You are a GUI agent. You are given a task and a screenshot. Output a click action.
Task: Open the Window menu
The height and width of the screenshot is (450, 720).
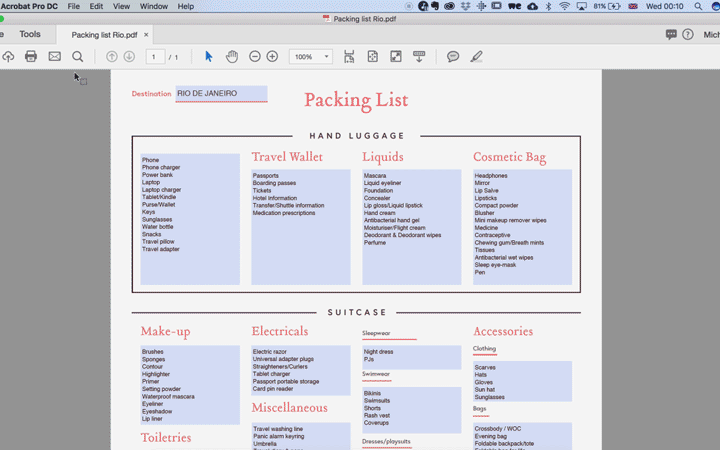(x=154, y=6)
